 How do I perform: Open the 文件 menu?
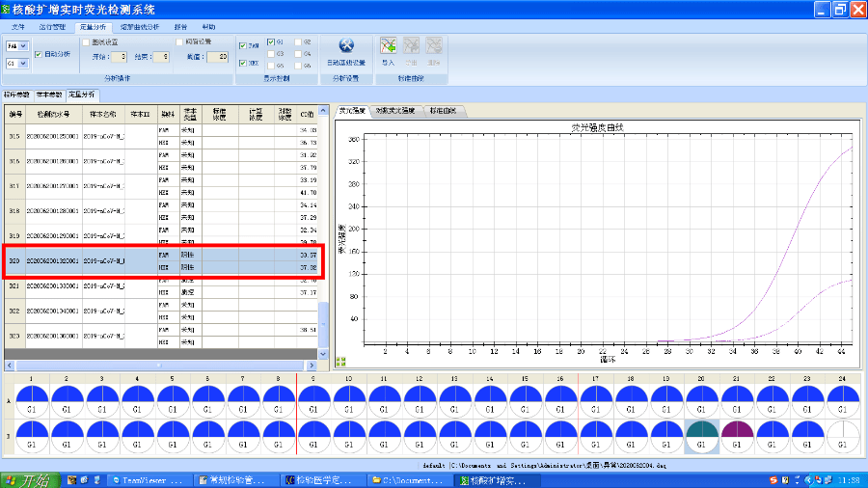coord(18,27)
